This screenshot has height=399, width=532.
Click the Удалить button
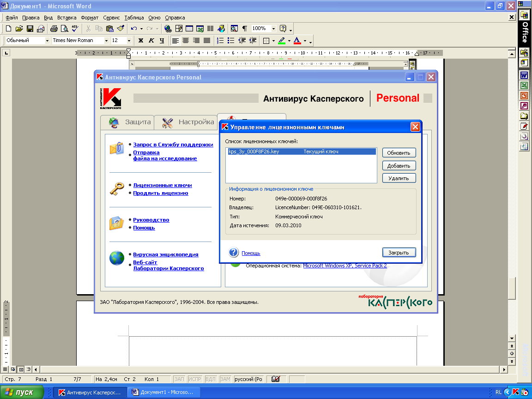(x=399, y=178)
